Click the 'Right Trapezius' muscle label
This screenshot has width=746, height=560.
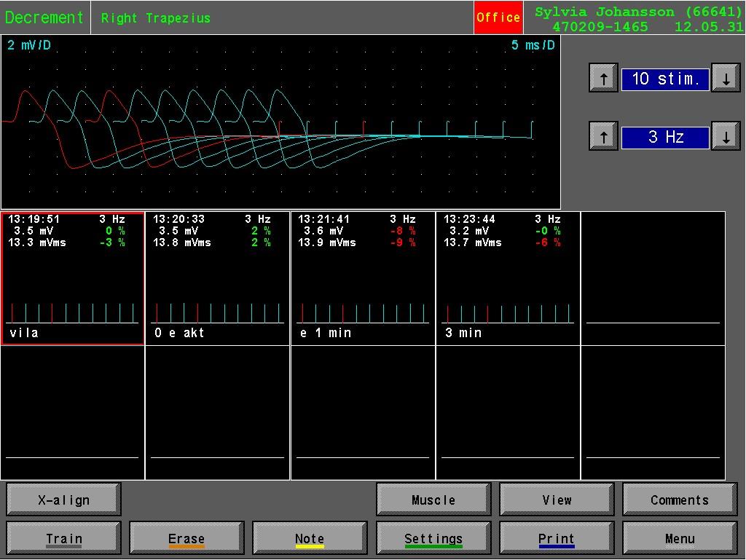pos(156,18)
